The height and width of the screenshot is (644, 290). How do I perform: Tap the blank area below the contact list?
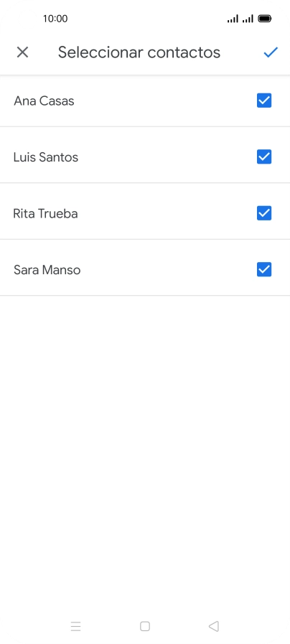[145, 452]
